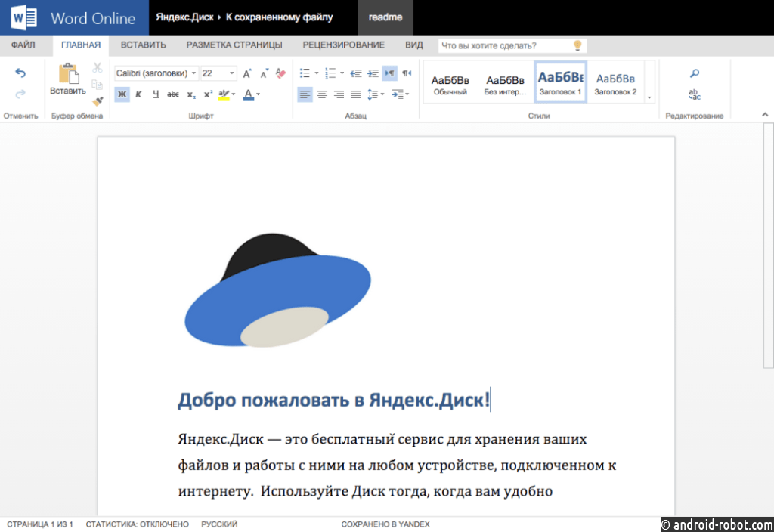This screenshot has height=532, width=774.
Task: Select the Format Painter brush icon
Action: pos(98,101)
